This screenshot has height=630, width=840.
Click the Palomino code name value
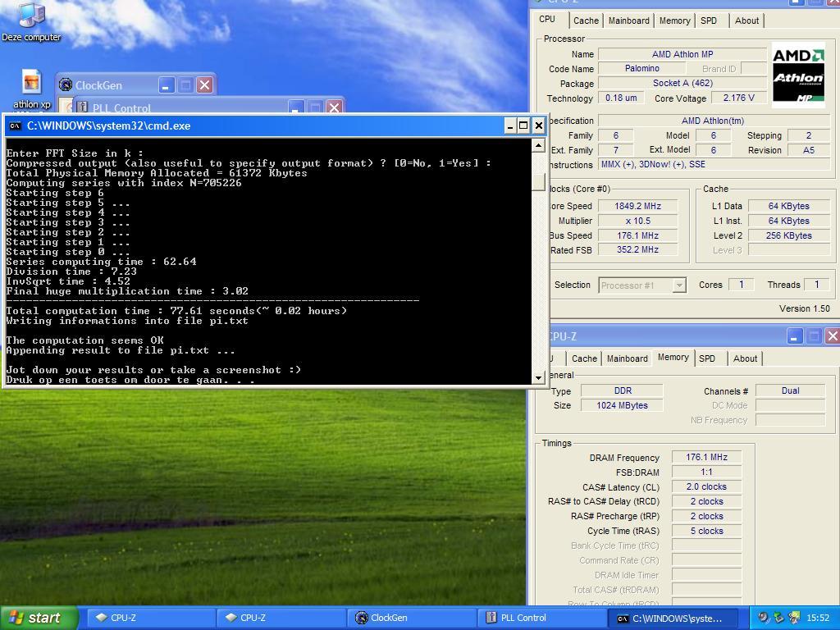click(x=641, y=69)
